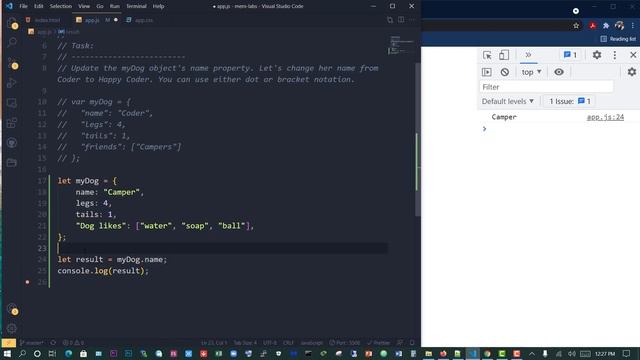Click the Port: 5500 Live Server status item

(344, 342)
